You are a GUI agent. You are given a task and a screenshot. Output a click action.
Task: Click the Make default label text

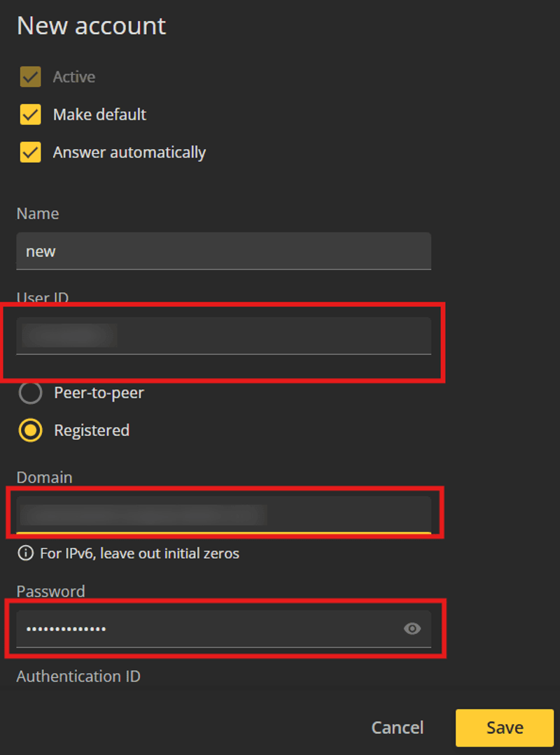pyautogui.click(x=99, y=115)
